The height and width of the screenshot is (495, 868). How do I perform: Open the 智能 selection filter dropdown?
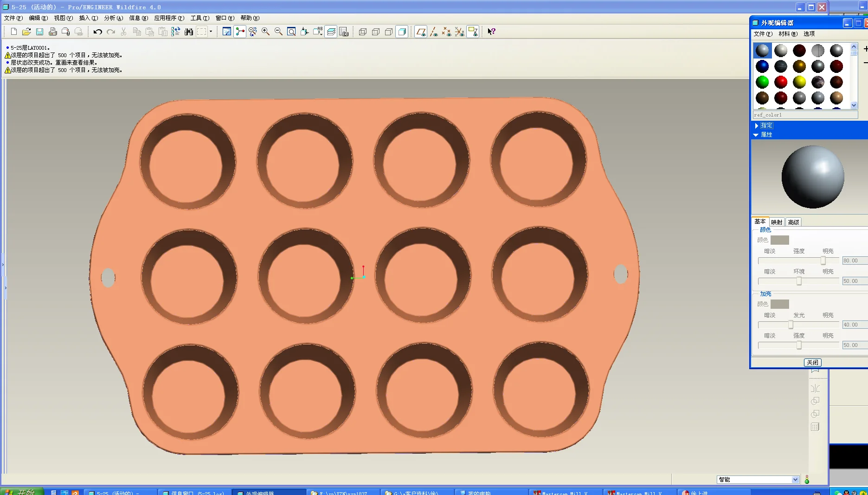point(795,480)
